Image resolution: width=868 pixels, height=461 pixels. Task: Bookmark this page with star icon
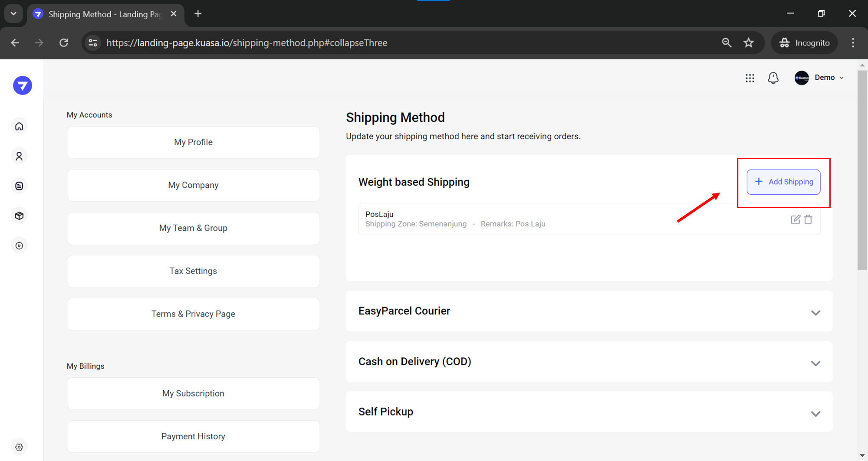point(749,43)
